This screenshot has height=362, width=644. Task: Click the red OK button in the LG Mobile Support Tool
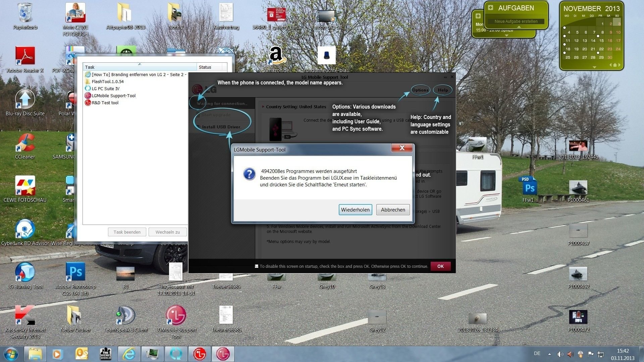[440, 266]
